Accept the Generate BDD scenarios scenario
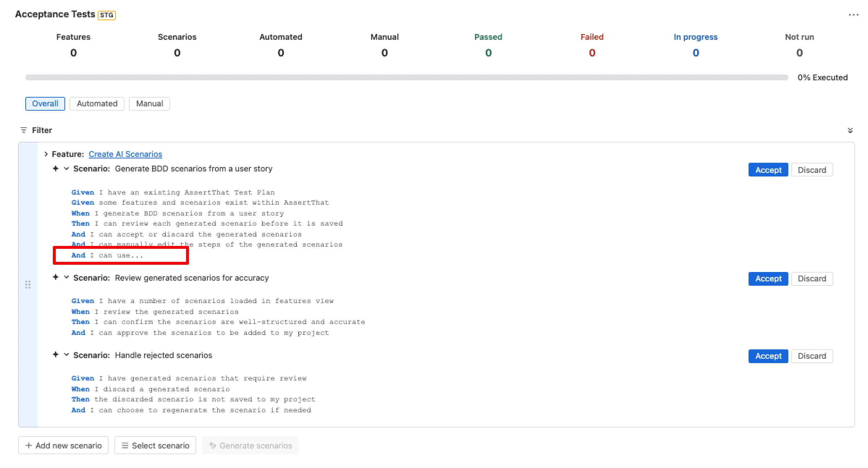 [x=768, y=170]
